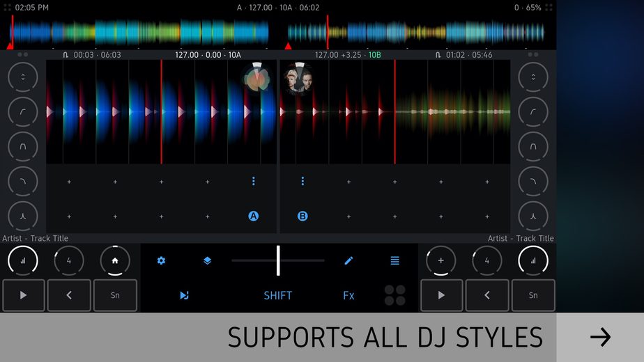Tap right deck loop length 4 knob
644x362 pixels.
487,260
